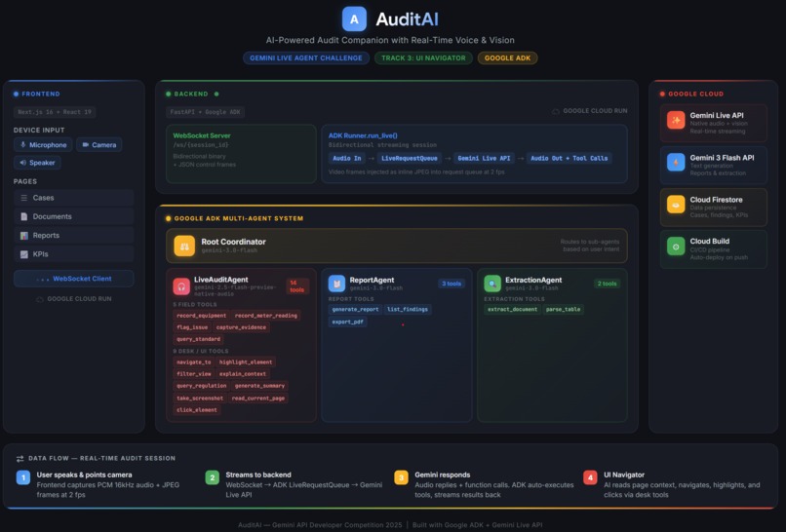Open the Documents page item
The width and height of the screenshot is (786, 532).
(x=74, y=216)
